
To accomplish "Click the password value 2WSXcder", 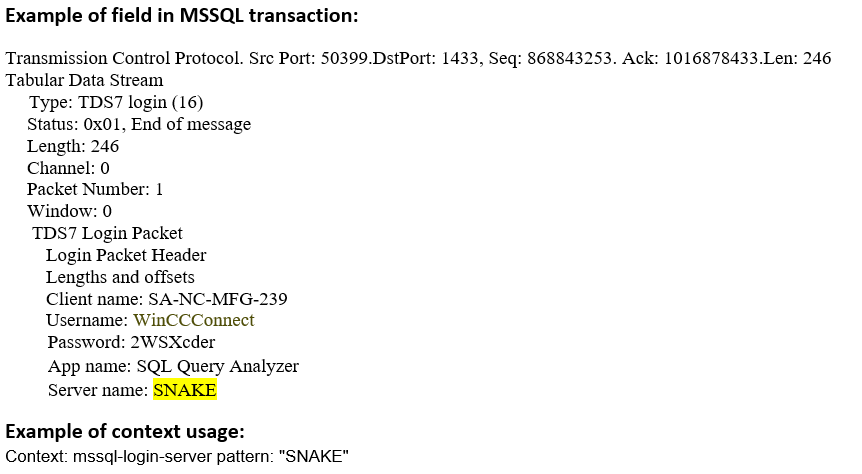I will point(173,342).
